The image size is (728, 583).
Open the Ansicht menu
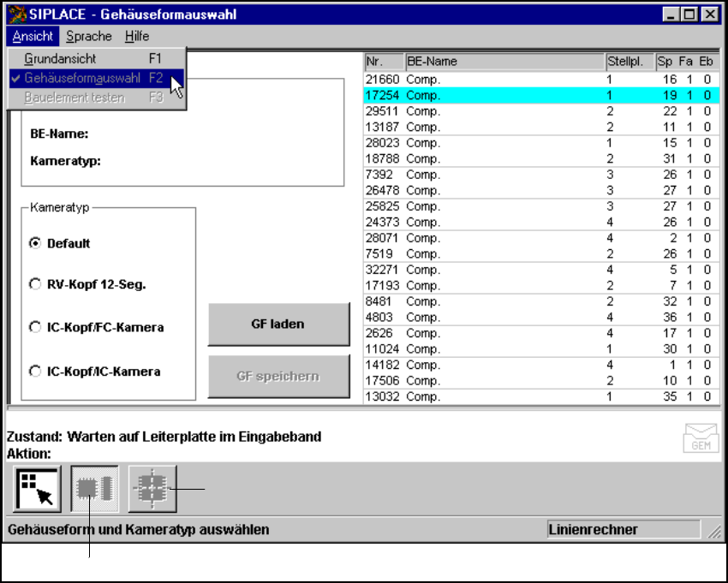[x=33, y=36]
